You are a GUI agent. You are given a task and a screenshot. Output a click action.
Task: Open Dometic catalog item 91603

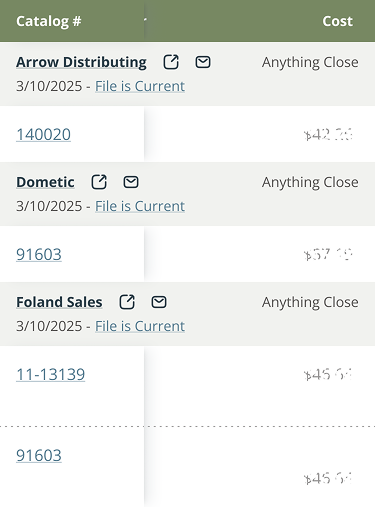coord(39,255)
